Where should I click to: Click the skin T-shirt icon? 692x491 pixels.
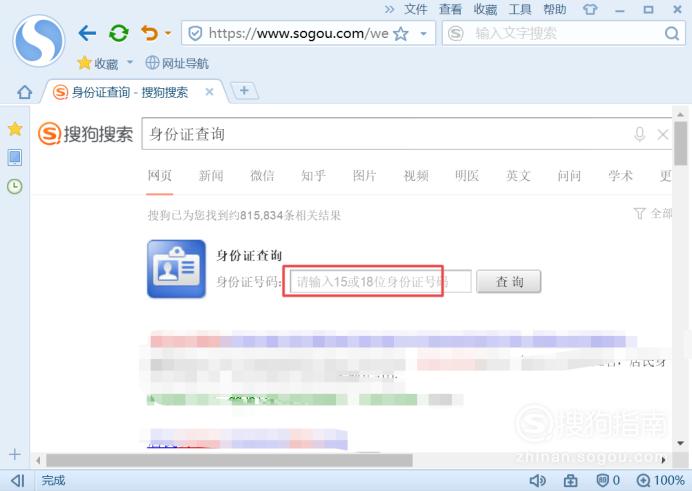coord(590,9)
